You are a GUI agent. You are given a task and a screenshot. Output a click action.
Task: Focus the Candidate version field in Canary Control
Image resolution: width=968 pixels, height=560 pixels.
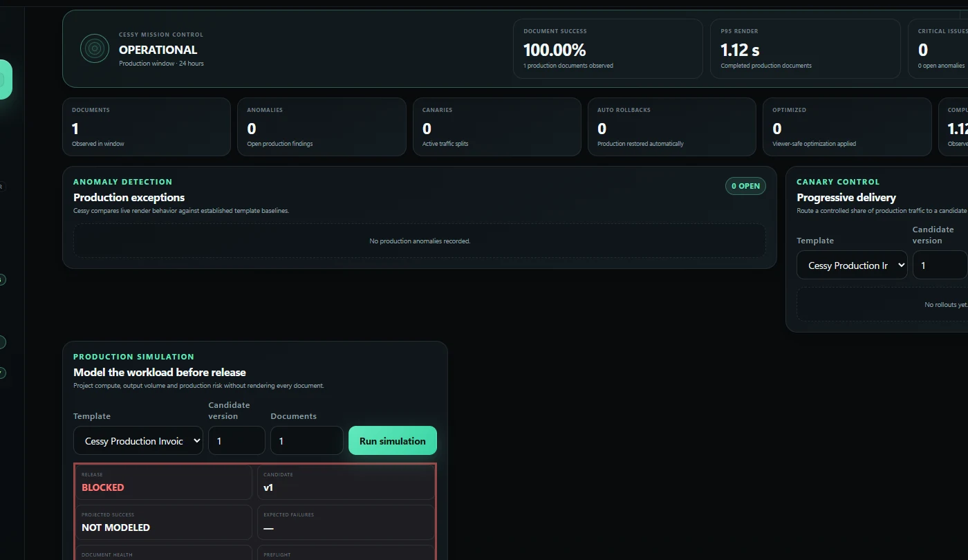[940, 265]
